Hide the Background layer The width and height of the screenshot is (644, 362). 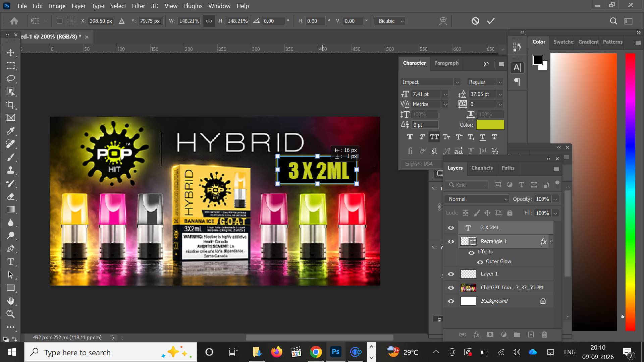click(x=451, y=301)
